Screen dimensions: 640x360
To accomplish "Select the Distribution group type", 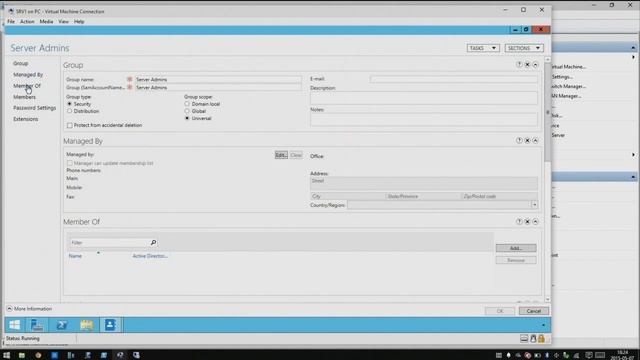I will 69,111.
